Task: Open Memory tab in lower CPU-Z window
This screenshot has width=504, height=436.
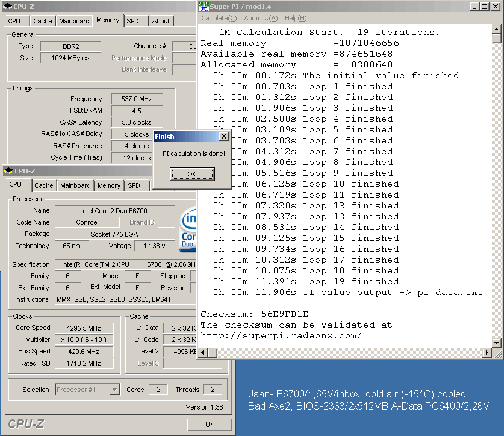Action: (x=109, y=186)
